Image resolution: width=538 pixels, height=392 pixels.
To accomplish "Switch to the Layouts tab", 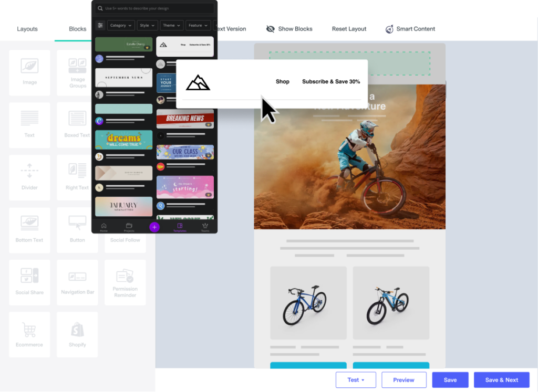I will point(27,29).
